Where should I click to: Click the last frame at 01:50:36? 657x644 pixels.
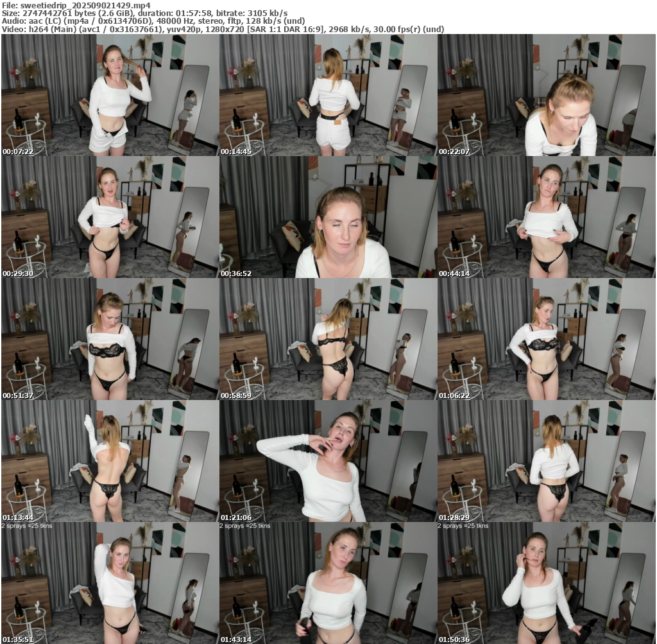click(x=547, y=583)
